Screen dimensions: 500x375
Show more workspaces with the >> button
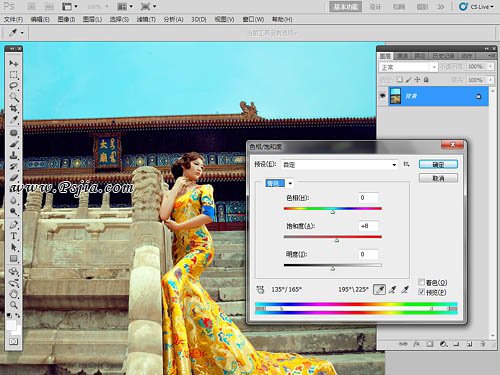pyautogui.click(x=441, y=6)
